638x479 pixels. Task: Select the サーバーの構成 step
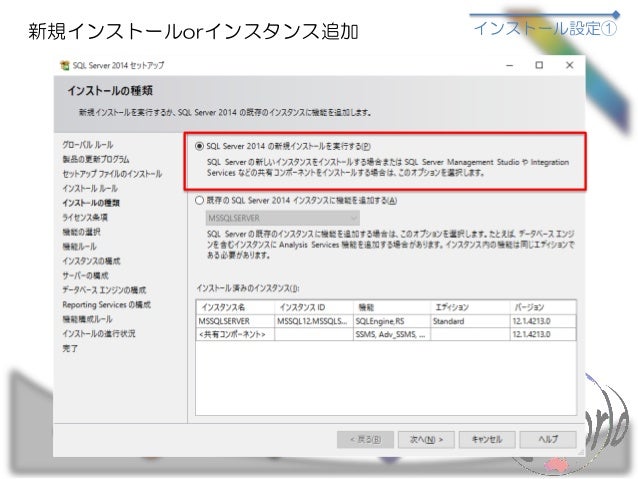point(85,276)
